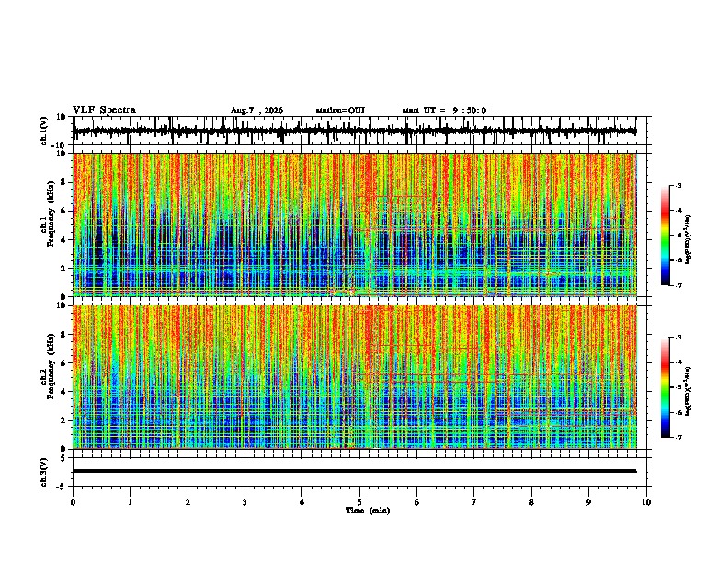Click the "3" minute tick on the time axis

pos(245,502)
